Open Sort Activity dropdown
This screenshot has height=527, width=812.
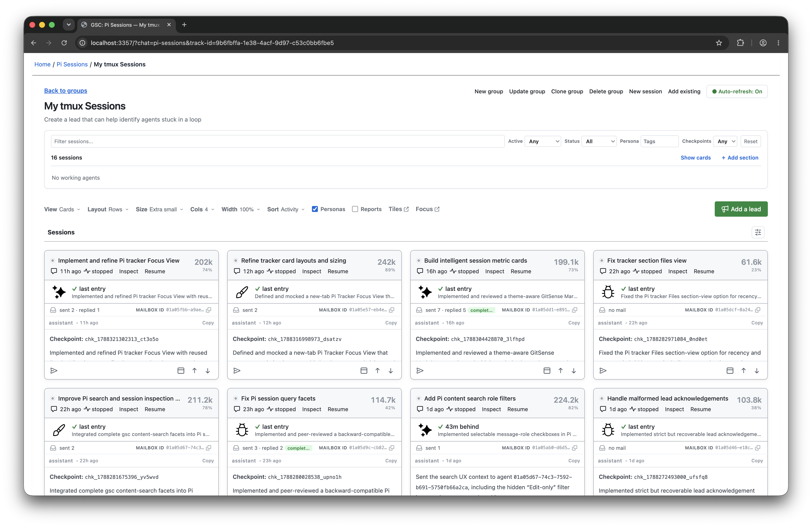[x=286, y=209]
